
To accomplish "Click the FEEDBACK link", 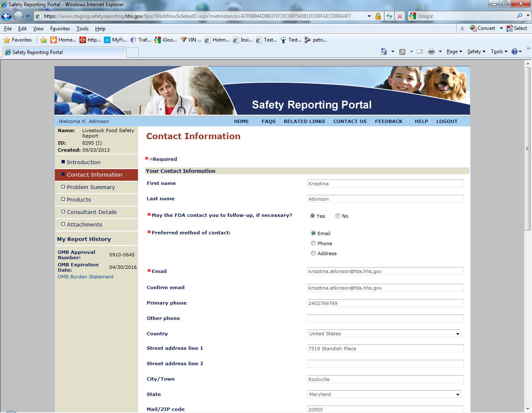I will click(x=389, y=121).
